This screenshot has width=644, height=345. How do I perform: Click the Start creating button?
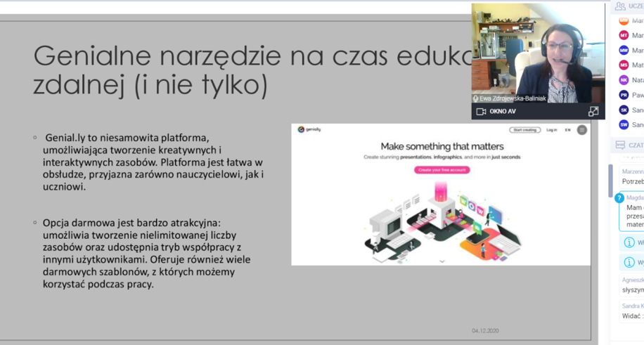coord(525,130)
